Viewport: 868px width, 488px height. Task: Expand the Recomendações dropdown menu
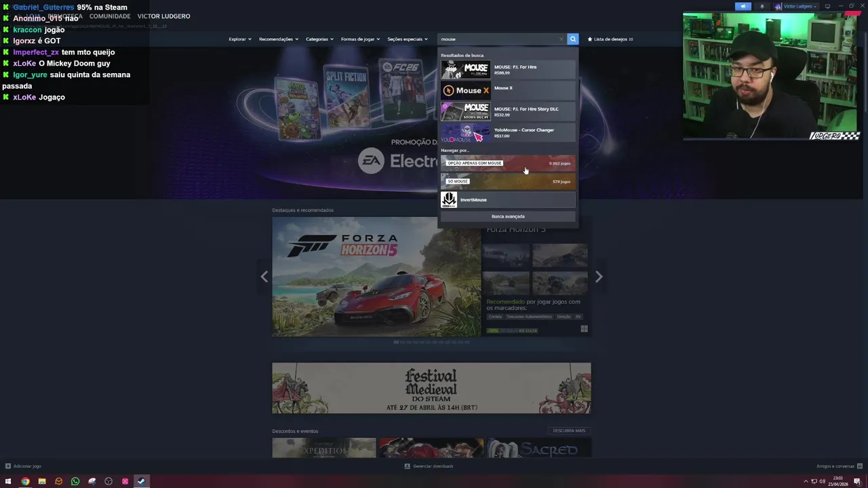279,39
